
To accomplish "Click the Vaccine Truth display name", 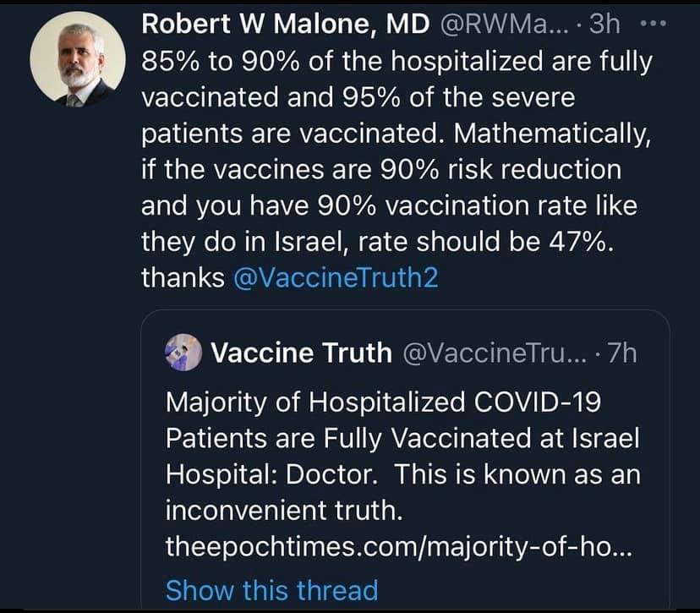I will [x=301, y=353].
